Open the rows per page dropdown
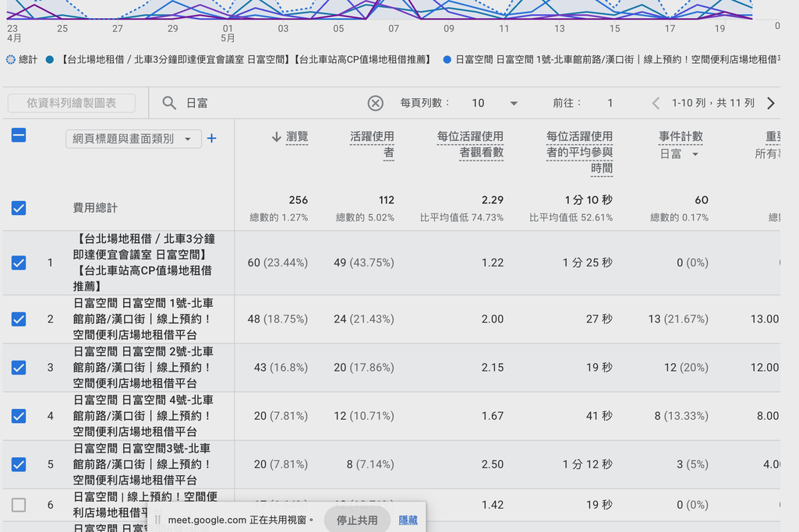799x532 pixels. [x=495, y=103]
